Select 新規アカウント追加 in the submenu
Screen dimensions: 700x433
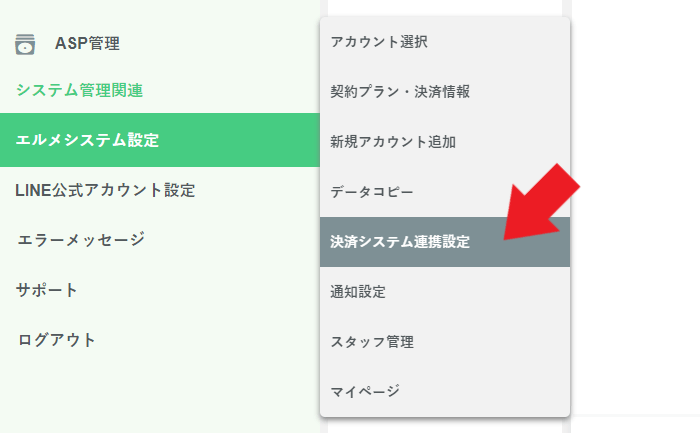[x=393, y=142]
